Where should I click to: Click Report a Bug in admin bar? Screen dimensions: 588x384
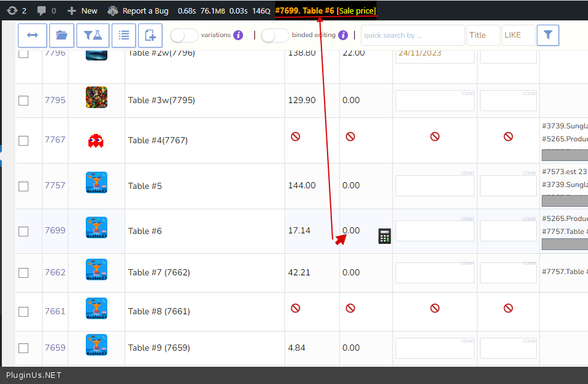point(138,10)
